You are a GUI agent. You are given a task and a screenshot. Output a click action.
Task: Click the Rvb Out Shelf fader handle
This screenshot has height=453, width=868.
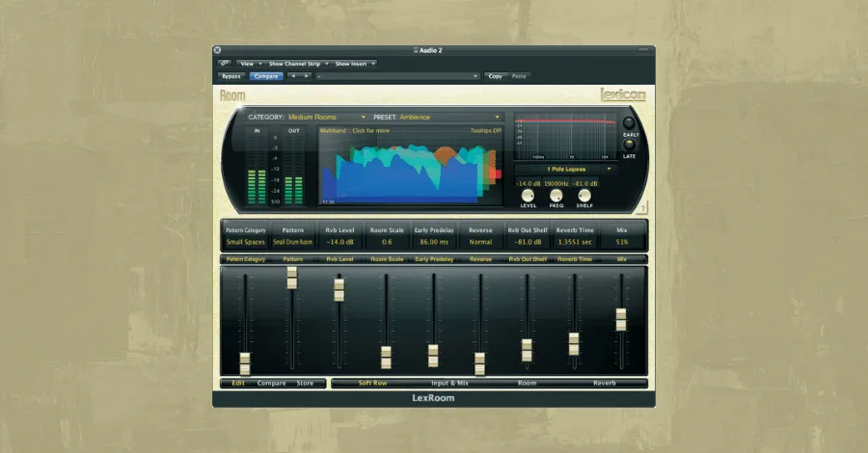pyautogui.click(x=527, y=351)
